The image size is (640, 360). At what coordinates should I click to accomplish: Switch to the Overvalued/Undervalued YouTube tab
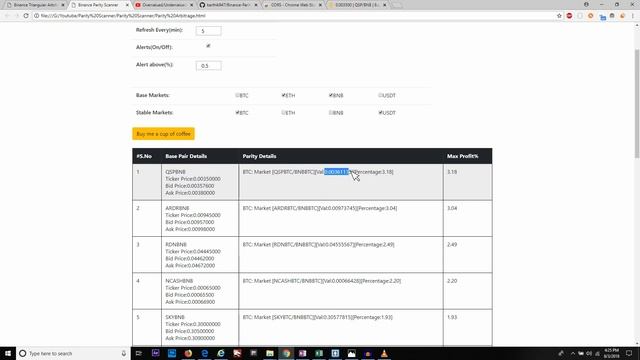click(164, 5)
